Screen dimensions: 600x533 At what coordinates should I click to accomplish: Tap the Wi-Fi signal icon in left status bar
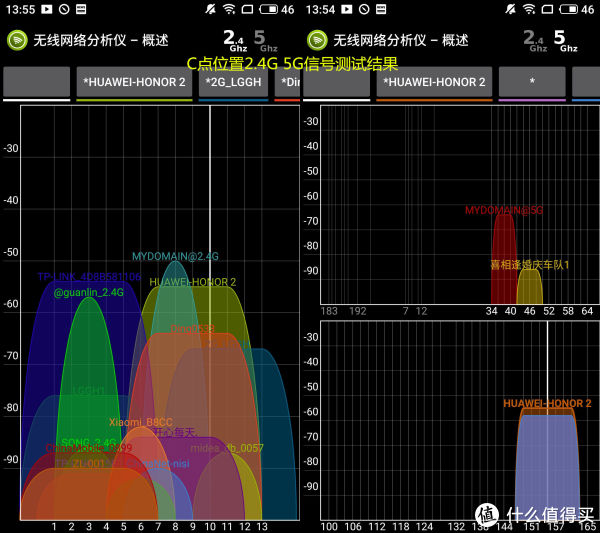tap(229, 9)
